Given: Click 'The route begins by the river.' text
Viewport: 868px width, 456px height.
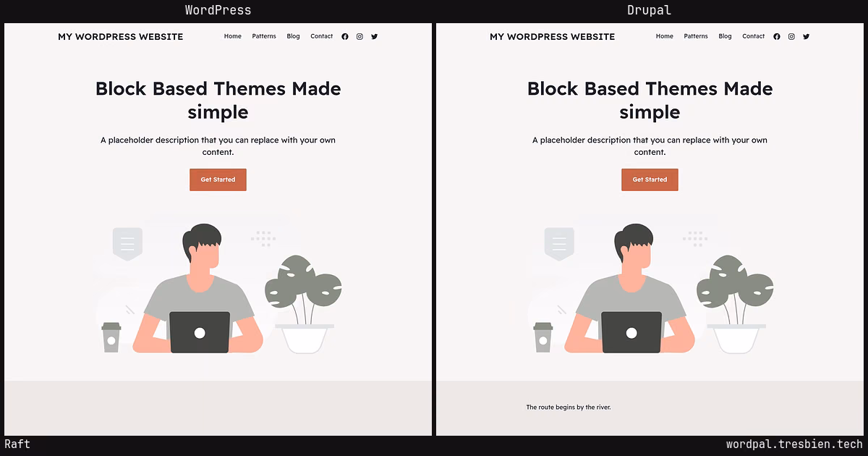Looking at the screenshot, I should click(x=569, y=408).
